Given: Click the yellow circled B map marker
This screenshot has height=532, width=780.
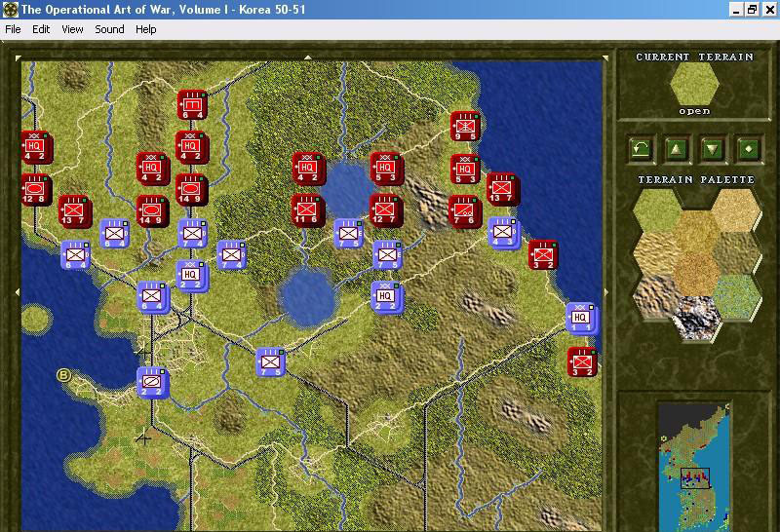Looking at the screenshot, I should pos(65,375).
